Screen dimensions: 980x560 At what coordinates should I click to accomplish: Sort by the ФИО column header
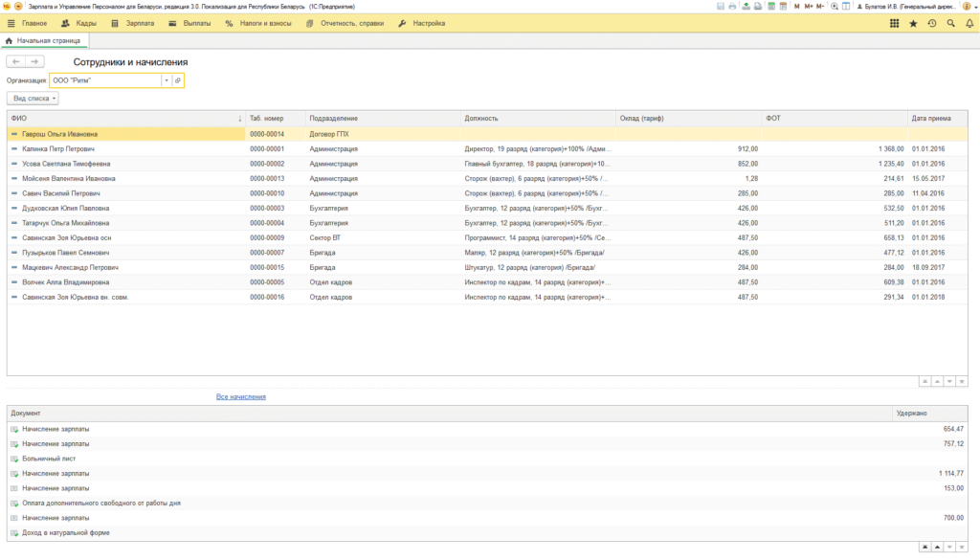pos(126,118)
